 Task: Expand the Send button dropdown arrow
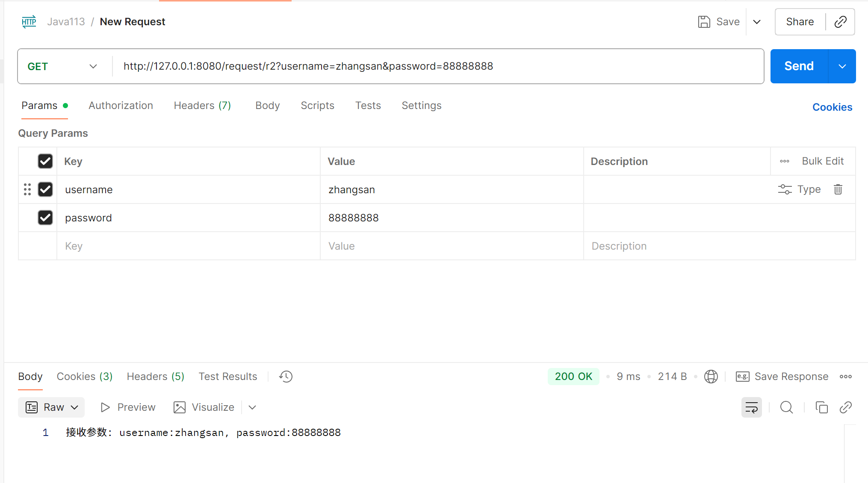click(x=842, y=66)
